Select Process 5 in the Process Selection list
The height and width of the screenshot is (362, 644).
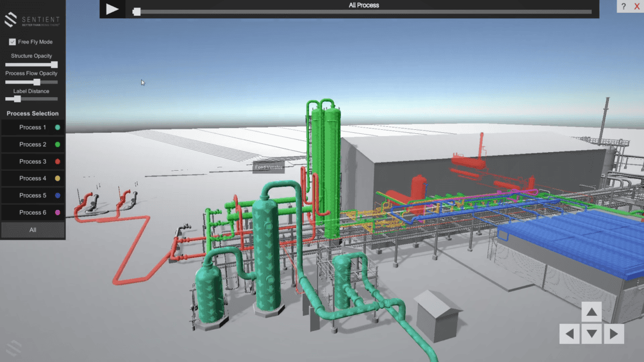32,195
